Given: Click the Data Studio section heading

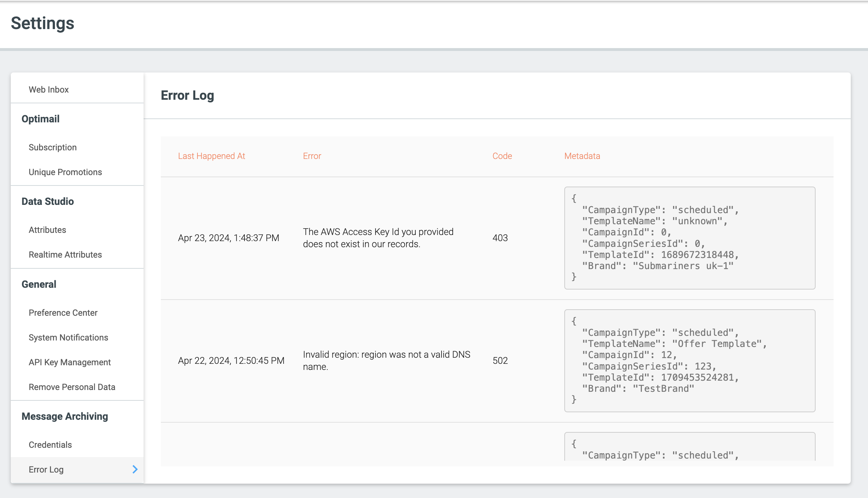Looking at the screenshot, I should (x=47, y=201).
